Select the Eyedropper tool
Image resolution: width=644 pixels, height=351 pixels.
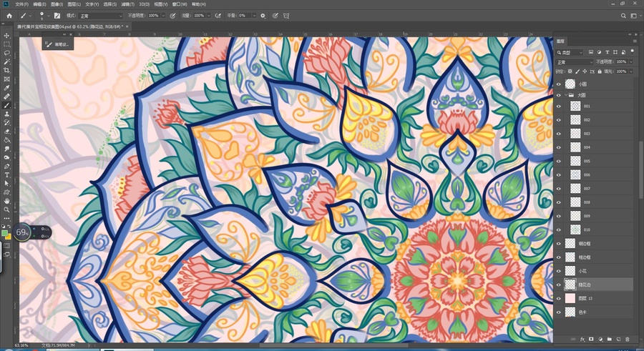6,88
